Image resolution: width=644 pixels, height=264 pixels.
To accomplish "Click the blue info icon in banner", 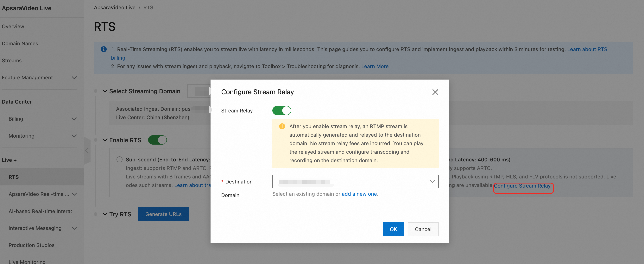I will [104, 49].
